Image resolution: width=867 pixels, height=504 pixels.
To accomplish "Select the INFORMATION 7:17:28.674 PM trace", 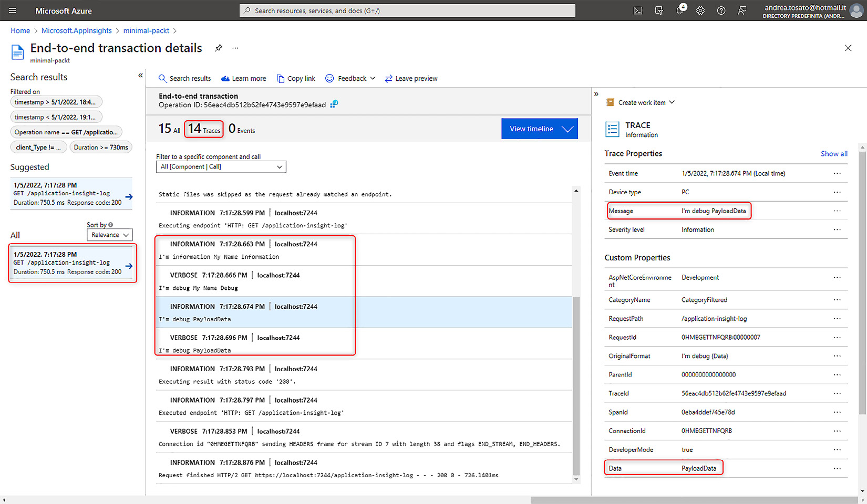I will pyautogui.click(x=364, y=312).
